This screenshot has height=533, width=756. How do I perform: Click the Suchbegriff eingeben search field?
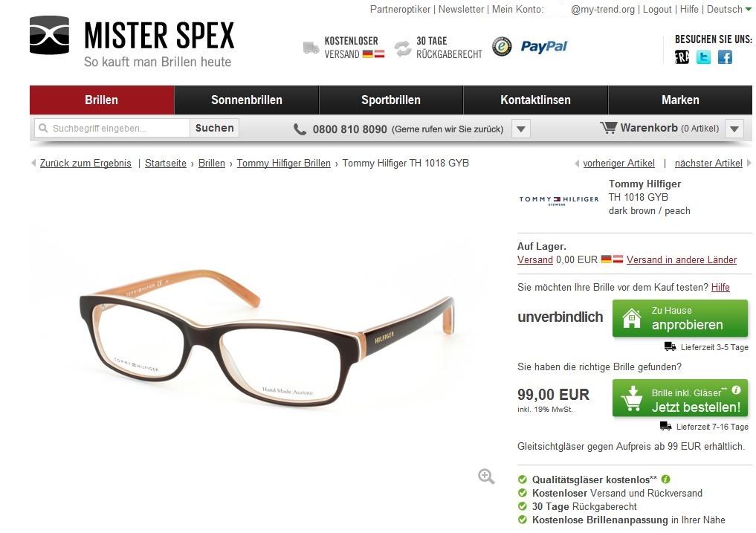tap(112, 128)
